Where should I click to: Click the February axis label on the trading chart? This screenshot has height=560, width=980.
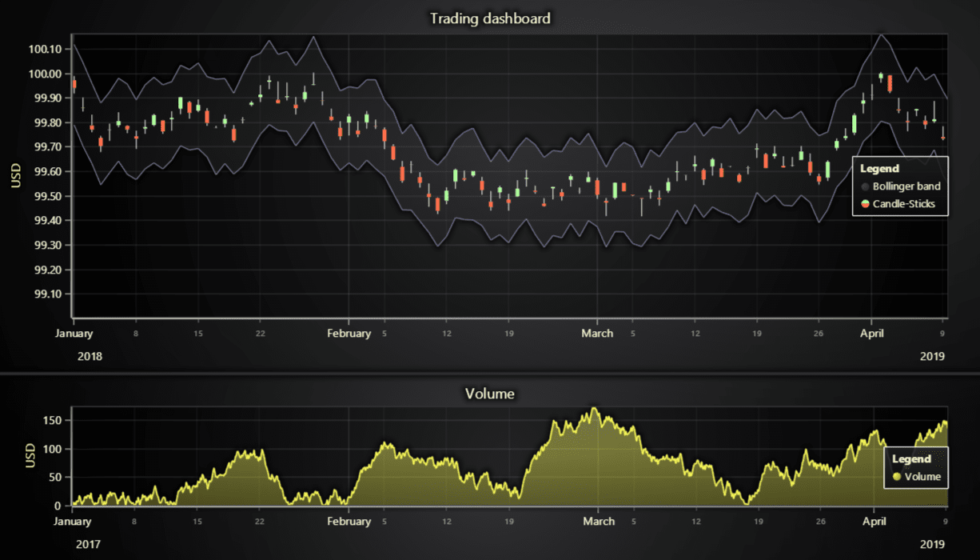[349, 333]
